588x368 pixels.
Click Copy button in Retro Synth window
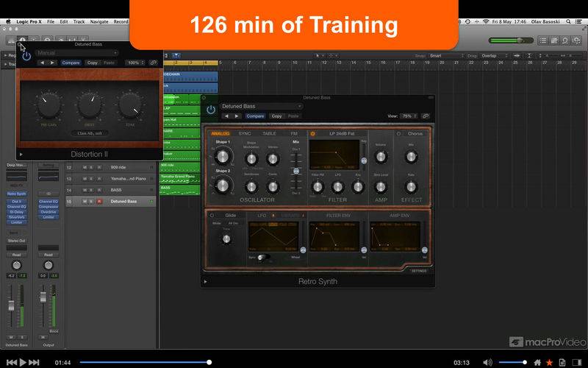277,116
